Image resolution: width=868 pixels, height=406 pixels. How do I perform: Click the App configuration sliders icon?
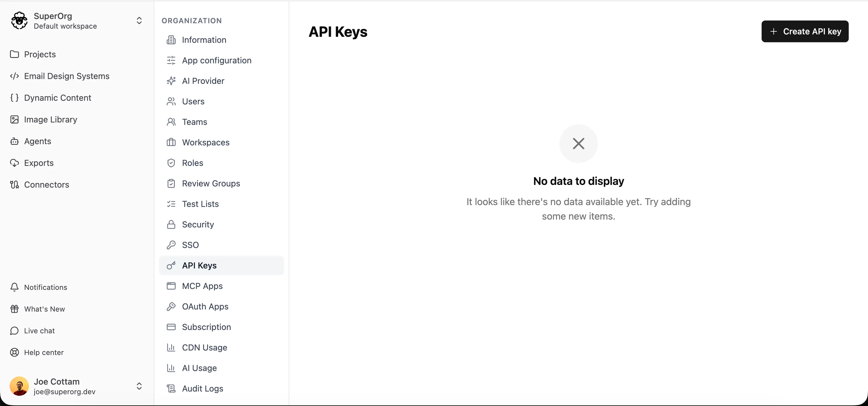[x=171, y=60]
